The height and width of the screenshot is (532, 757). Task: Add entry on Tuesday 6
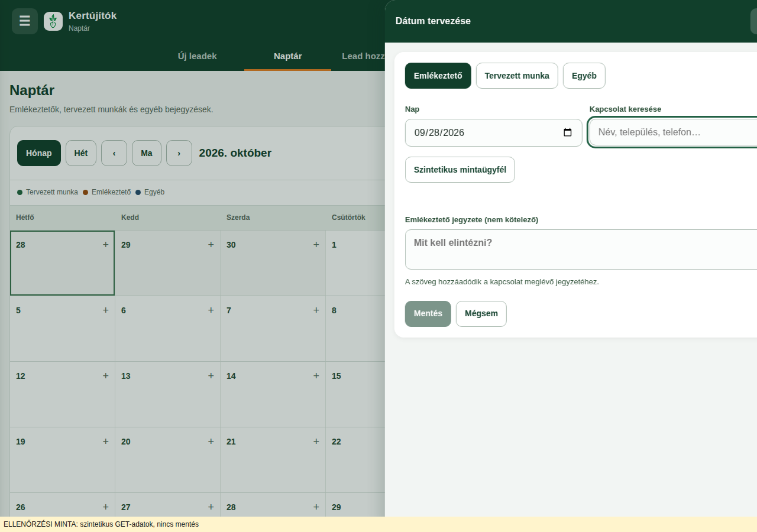[211, 310]
